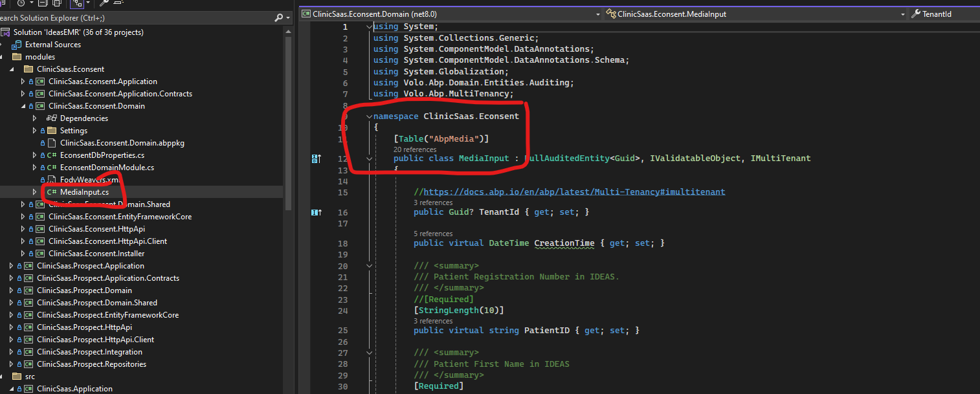The height and width of the screenshot is (394, 980).
Task: Click the Dependencies node icon
Action: pos(52,118)
